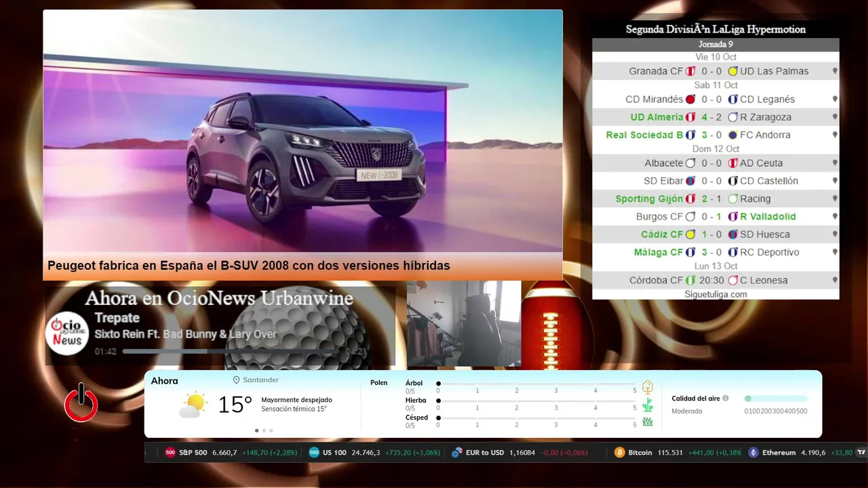Open the Bitcoin ticker entry
868x488 pixels.
677,453
